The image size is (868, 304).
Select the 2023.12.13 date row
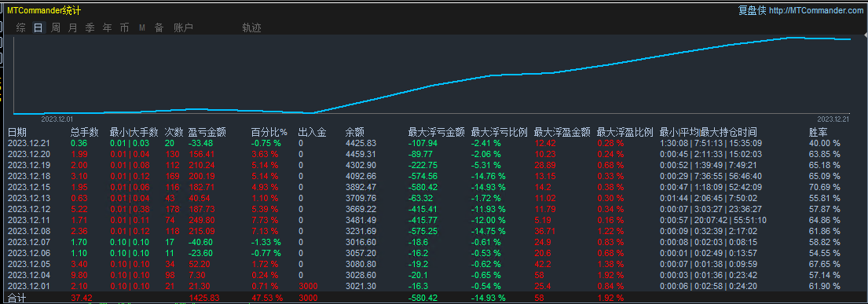click(29, 198)
